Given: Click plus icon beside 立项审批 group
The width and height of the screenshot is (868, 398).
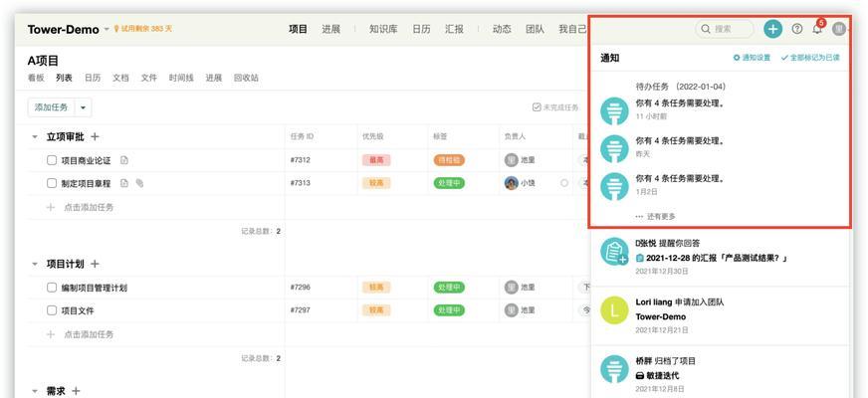Looking at the screenshot, I should click(x=96, y=137).
